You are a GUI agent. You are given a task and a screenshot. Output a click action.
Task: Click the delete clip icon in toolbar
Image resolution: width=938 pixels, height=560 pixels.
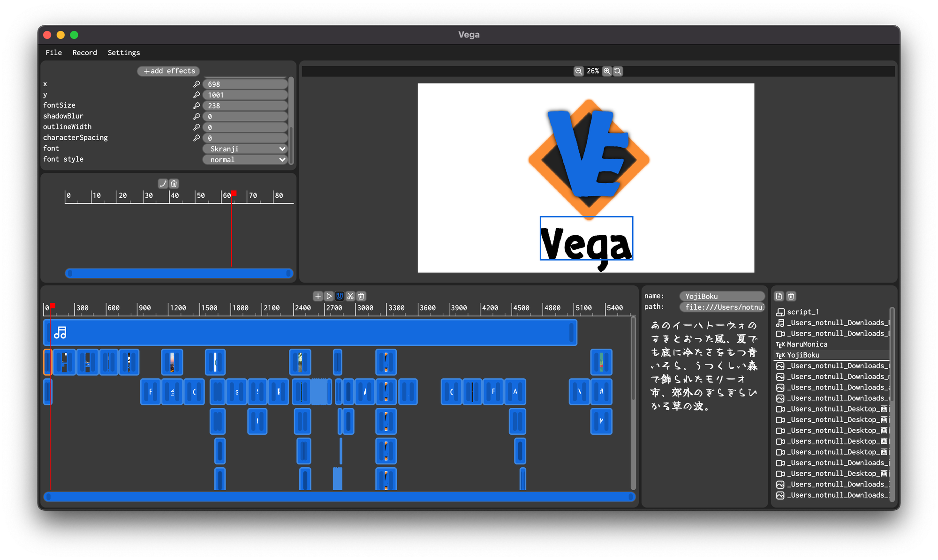(362, 296)
